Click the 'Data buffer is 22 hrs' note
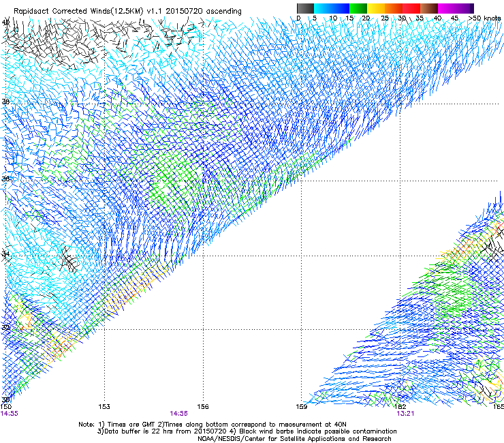This screenshot has width=504, height=443. (x=247, y=431)
